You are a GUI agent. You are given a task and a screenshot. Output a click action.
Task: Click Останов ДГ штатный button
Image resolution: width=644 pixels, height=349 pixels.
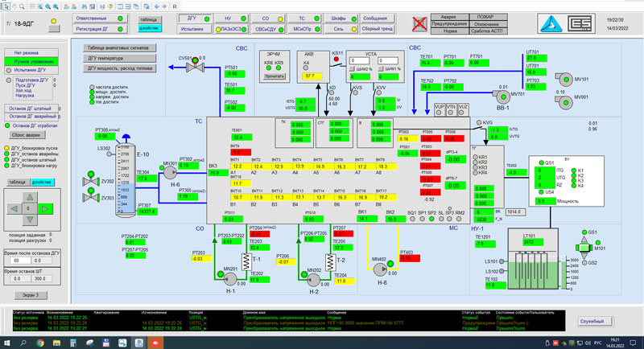click(31, 109)
